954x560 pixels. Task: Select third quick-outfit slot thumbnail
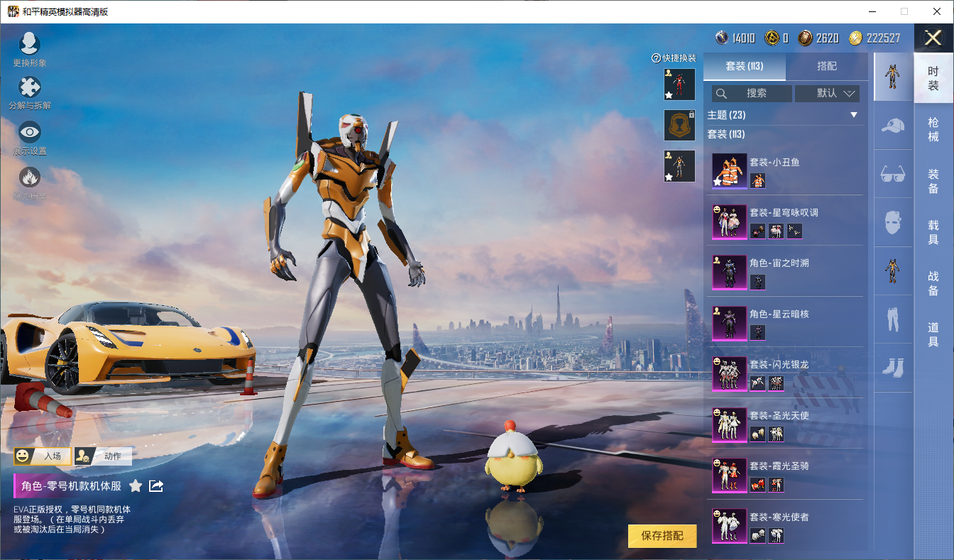(679, 165)
